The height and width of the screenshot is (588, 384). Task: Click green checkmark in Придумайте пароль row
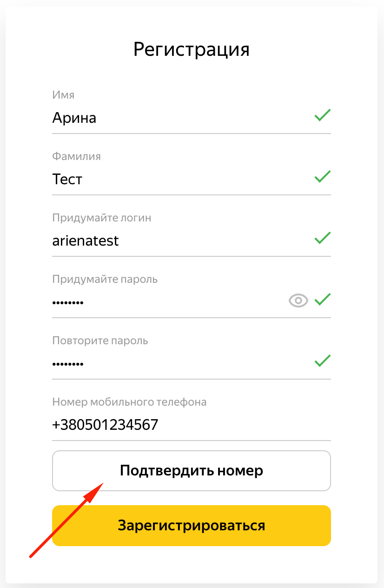click(322, 299)
